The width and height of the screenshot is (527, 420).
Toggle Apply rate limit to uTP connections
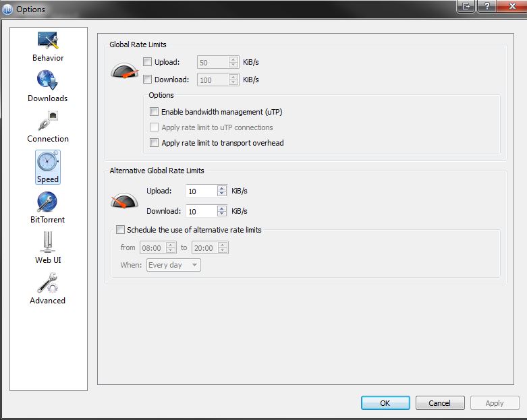[x=154, y=127]
